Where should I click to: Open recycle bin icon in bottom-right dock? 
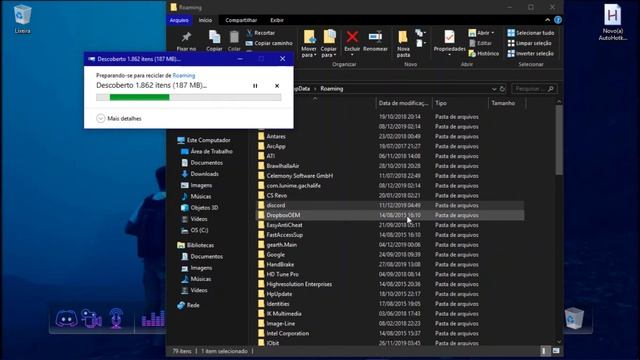click(x=574, y=318)
